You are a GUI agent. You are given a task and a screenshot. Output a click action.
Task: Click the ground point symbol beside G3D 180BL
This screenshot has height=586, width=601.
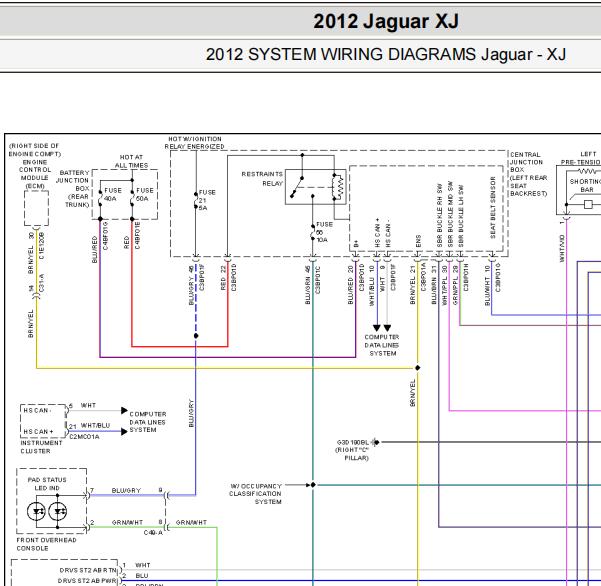click(x=376, y=442)
